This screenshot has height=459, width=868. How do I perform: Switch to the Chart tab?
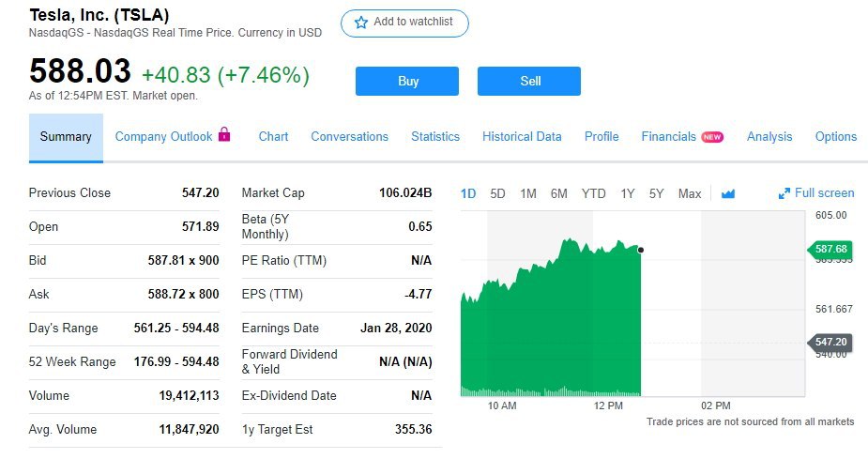(273, 137)
